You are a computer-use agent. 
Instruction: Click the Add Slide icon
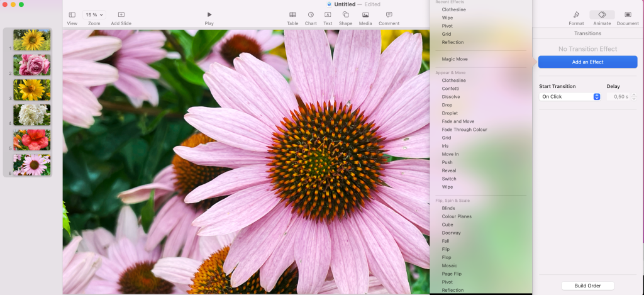click(121, 15)
